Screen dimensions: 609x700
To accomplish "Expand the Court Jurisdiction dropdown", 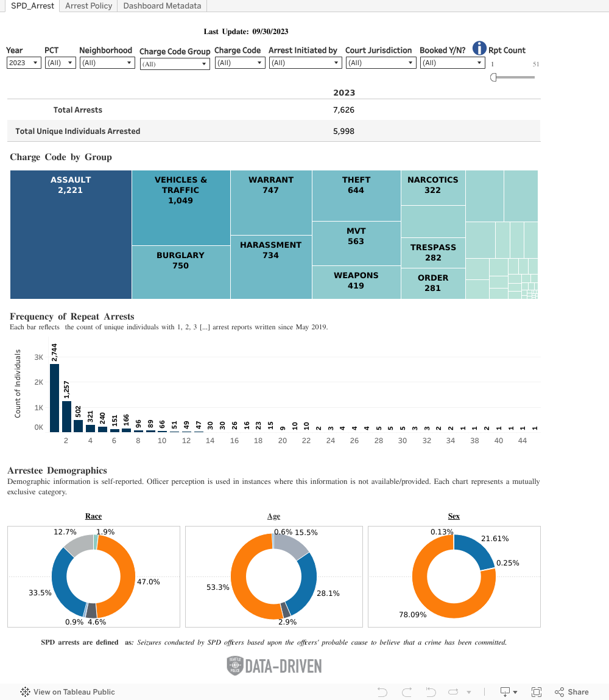I will click(x=381, y=63).
